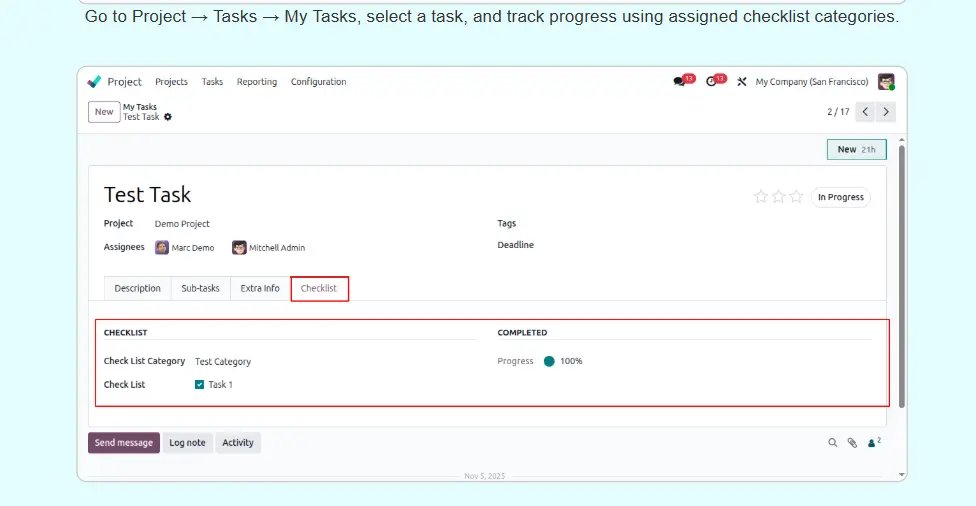Click the gear icon beside Test Task
Image resolution: width=976 pixels, height=506 pixels.
168,117
